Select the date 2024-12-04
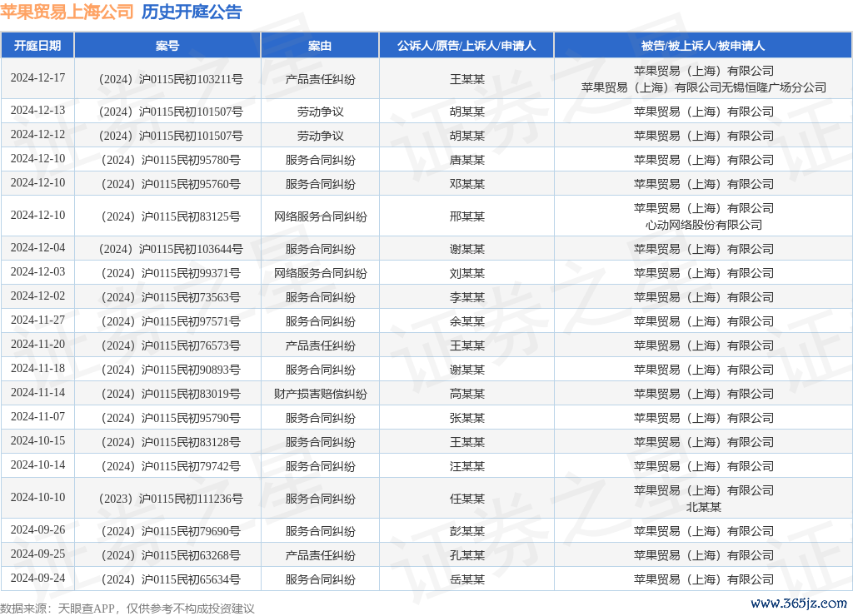This screenshot has width=853, height=616. (37, 247)
